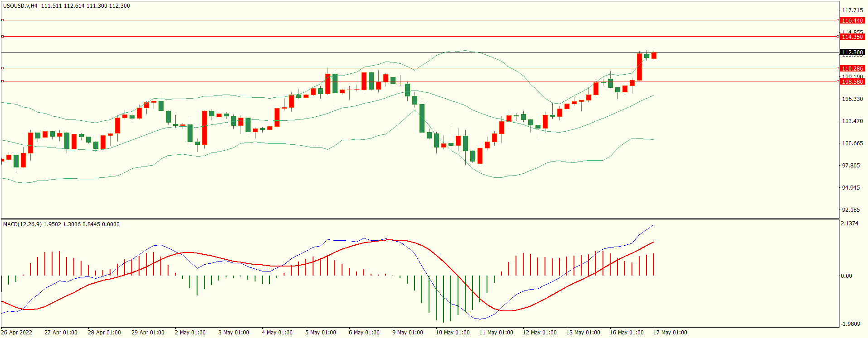Viewport: 868px width, 338px height.
Task: Click the 2.1374 MACD scale label
Action: pos(849,224)
